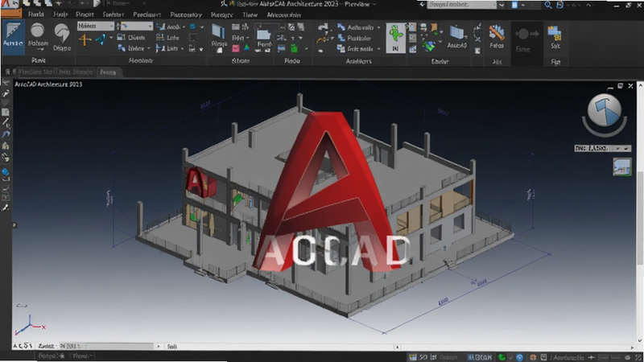
Task: Click the green box icon in the ribbon
Action: click(x=294, y=48)
